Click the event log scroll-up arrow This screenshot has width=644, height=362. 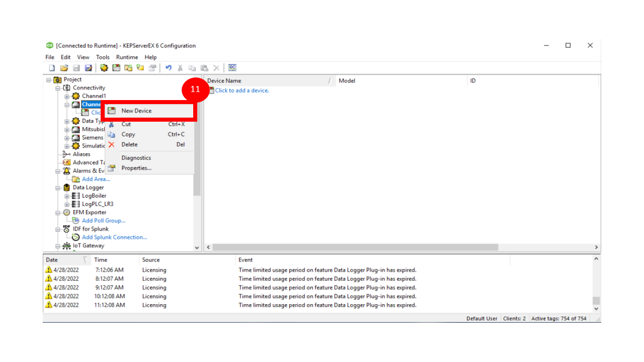(x=596, y=259)
